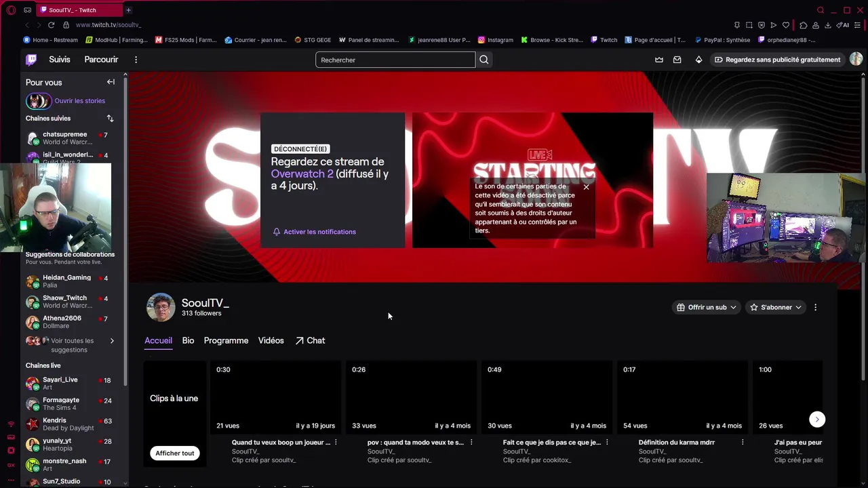Open the Prime loot crown icon
Screen dimensions: 868x488
click(x=658, y=60)
